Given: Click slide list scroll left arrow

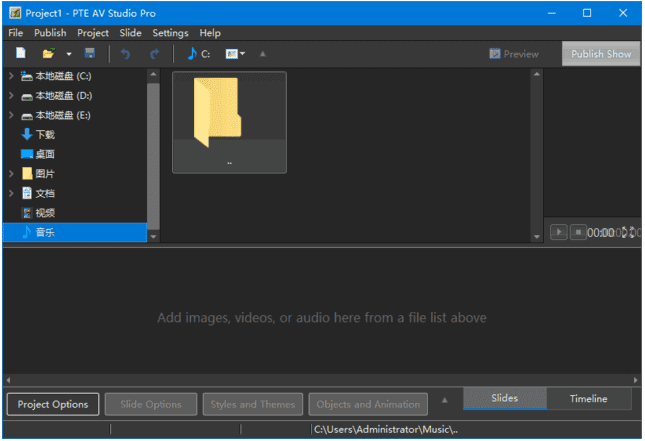Looking at the screenshot, I should click(x=8, y=380).
